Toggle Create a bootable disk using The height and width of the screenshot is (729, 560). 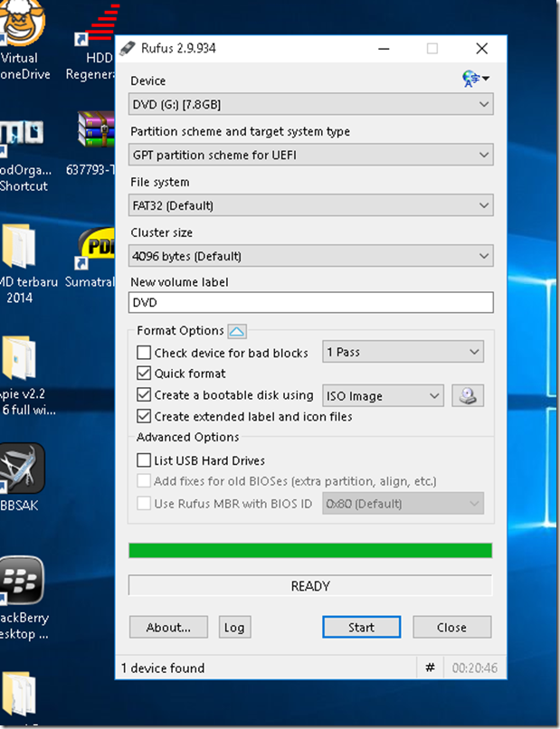pos(144,394)
